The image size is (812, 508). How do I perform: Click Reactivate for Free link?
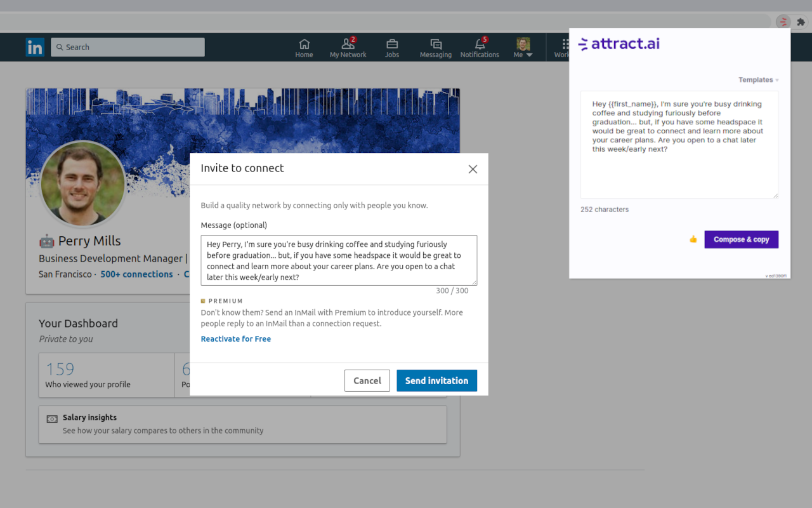coord(235,338)
